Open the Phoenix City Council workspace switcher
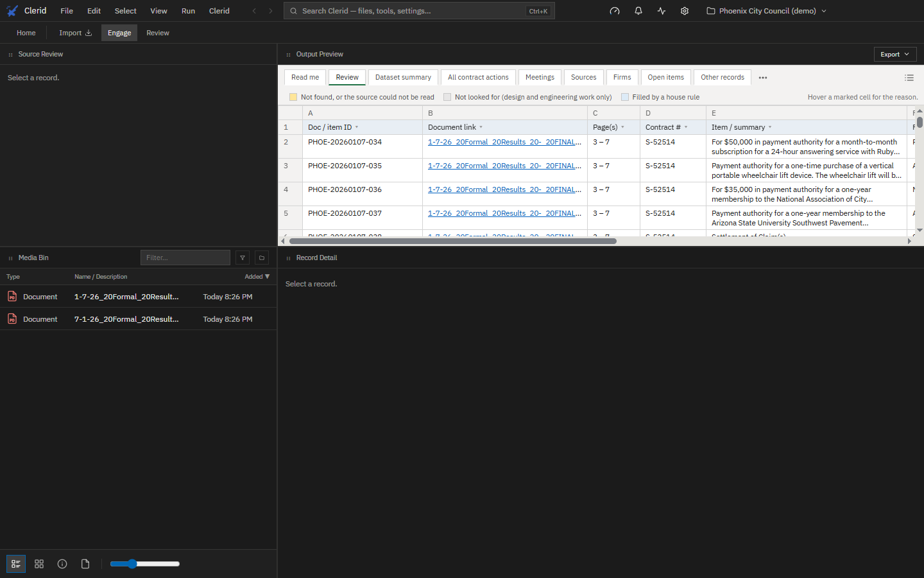The height and width of the screenshot is (578, 924). 766,11
